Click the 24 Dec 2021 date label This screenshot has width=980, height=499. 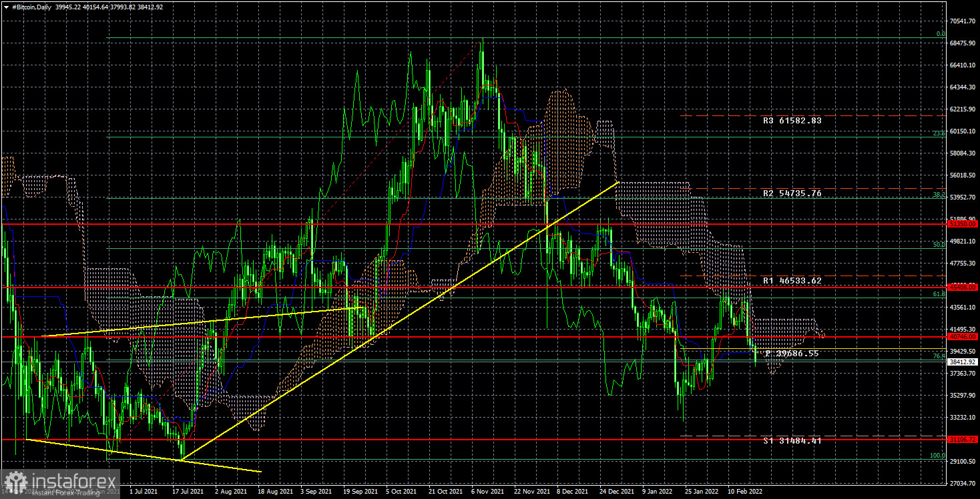click(x=618, y=491)
